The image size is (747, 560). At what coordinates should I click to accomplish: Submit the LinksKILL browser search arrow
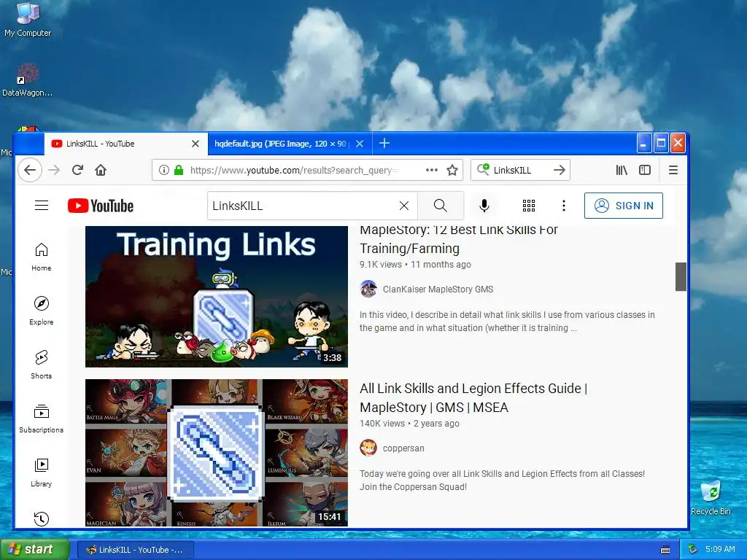[x=560, y=170]
